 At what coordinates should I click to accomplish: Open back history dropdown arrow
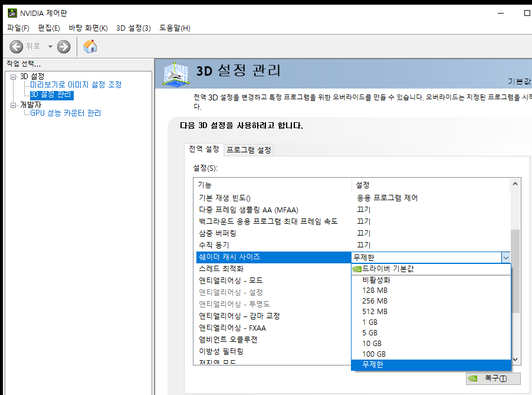click(x=50, y=47)
